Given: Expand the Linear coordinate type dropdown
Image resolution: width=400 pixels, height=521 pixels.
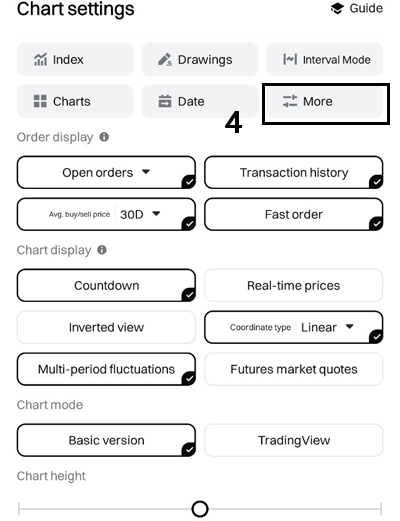Looking at the screenshot, I should point(327,327).
